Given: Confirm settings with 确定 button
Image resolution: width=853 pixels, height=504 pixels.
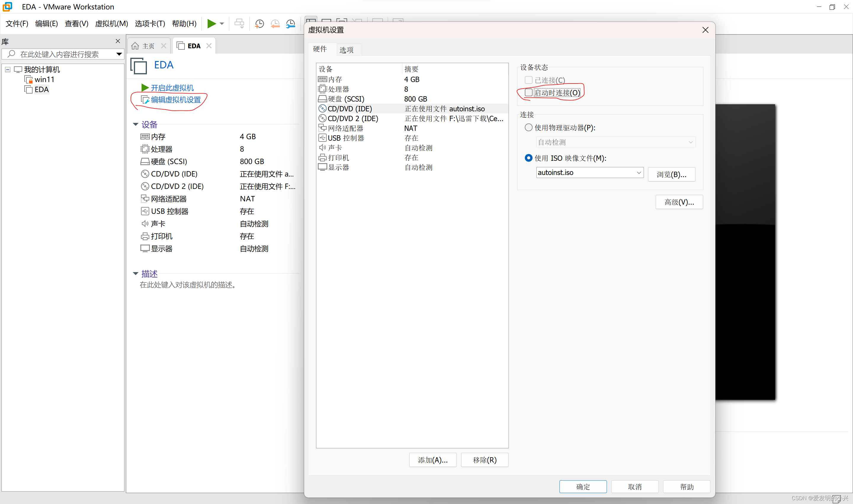Looking at the screenshot, I should [583, 487].
